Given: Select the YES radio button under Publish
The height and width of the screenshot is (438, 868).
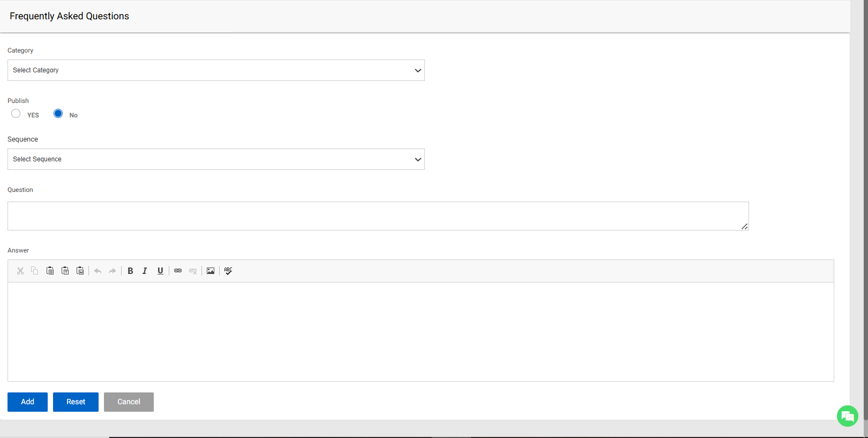Looking at the screenshot, I should tap(16, 114).
